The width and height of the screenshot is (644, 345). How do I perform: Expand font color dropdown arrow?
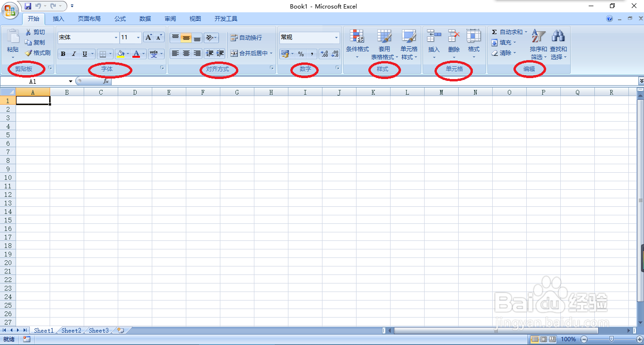point(144,54)
